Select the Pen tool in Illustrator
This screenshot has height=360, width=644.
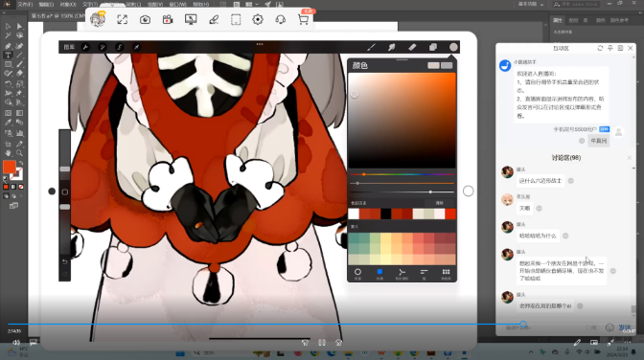(x=8, y=46)
